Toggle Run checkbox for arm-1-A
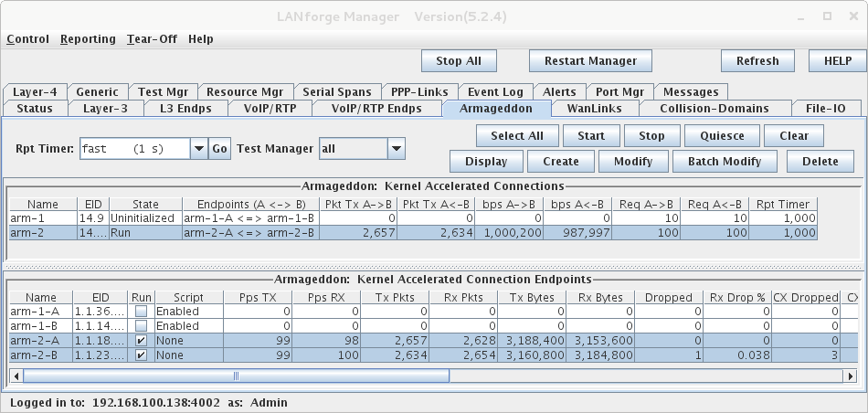 tap(142, 312)
